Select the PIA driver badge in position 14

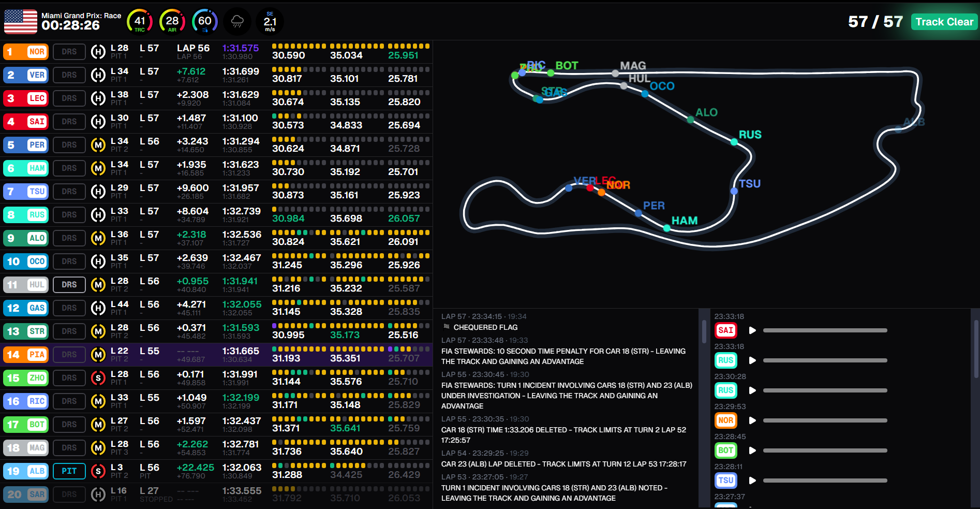26,355
